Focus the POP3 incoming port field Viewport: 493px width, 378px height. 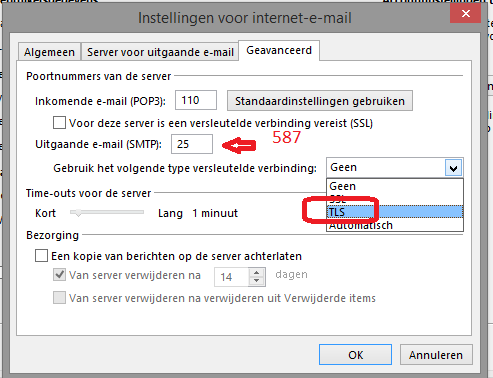pos(196,100)
